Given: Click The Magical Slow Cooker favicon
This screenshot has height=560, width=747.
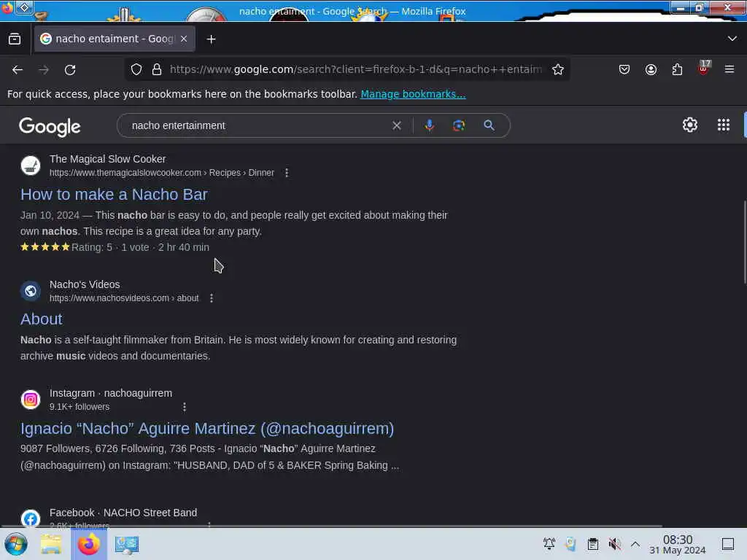Looking at the screenshot, I should point(31,166).
